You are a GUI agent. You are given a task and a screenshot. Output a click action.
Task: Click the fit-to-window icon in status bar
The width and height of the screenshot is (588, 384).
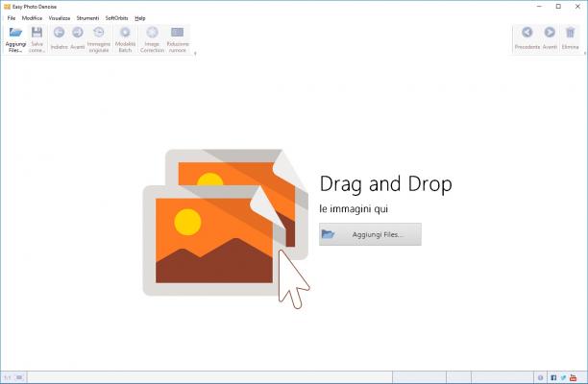tap(19, 377)
